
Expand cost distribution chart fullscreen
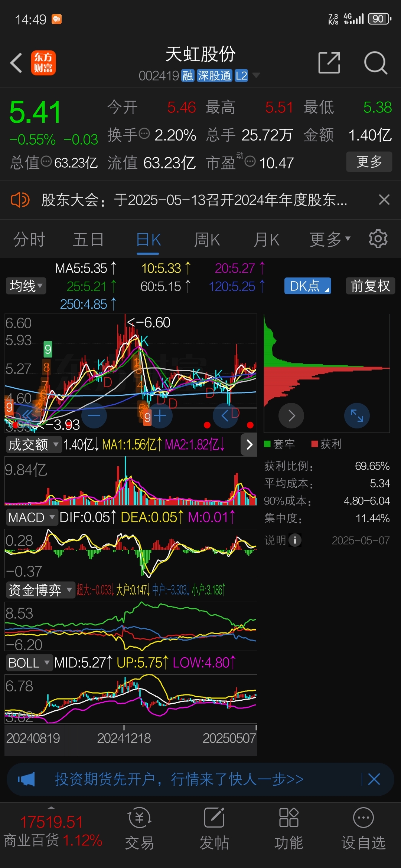(x=357, y=415)
